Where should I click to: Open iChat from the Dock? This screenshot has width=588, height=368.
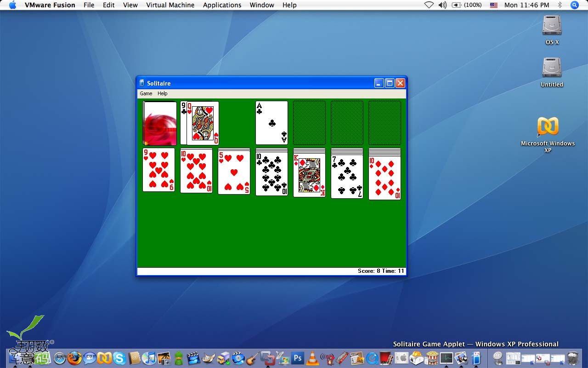click(89, 358)
